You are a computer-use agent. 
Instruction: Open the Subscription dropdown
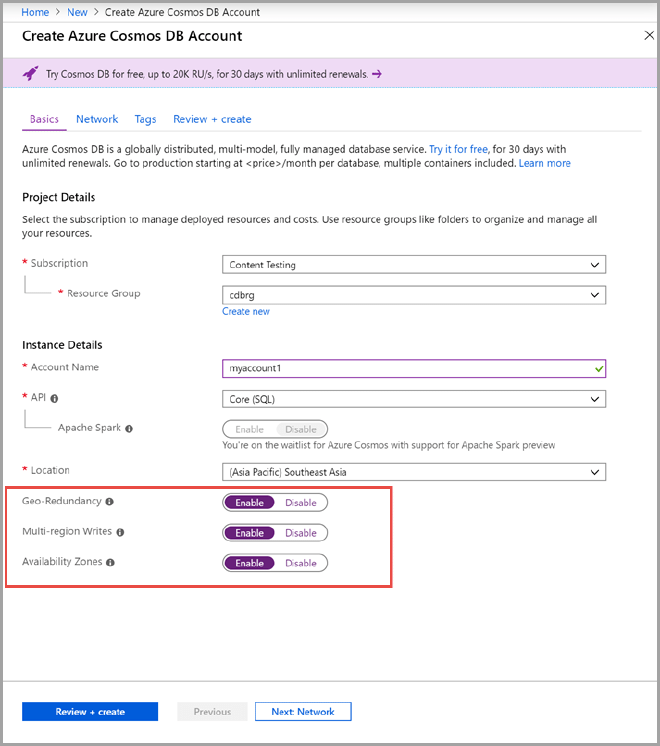pyautogui.click(x=414, y=265)
